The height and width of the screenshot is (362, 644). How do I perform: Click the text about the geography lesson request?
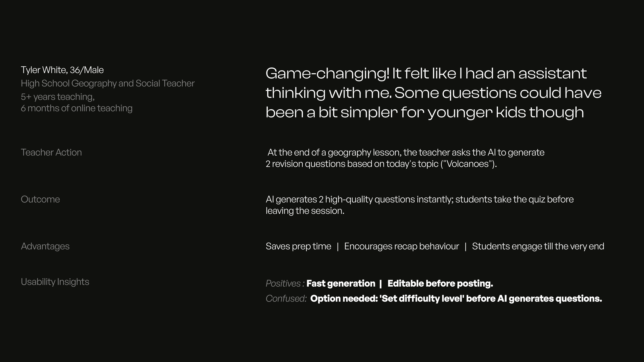click(x=406, y=152)
